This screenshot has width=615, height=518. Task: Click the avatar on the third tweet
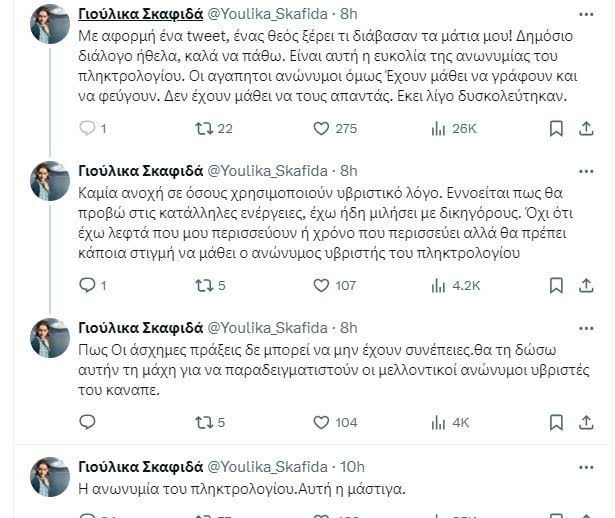pos(50,337)
